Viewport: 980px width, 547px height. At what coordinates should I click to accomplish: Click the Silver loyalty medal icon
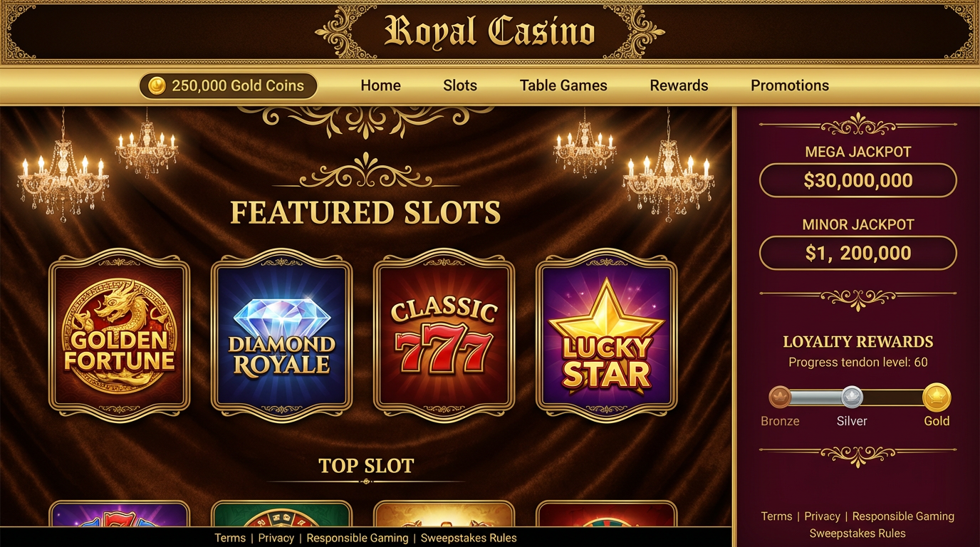(852, 397)
